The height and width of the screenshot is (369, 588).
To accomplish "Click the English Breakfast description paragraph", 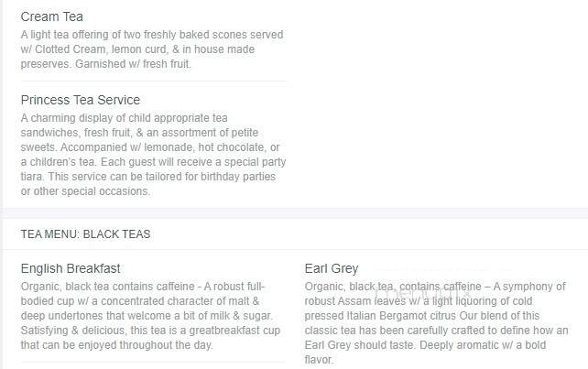I will (150, 316).
